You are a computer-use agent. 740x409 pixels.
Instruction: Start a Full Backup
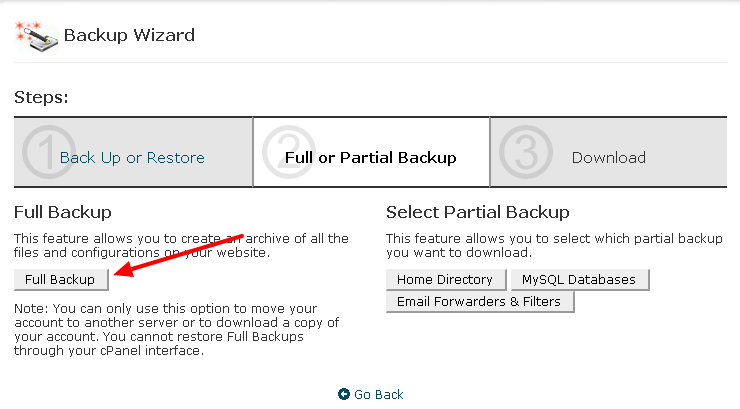pos(61,280)
